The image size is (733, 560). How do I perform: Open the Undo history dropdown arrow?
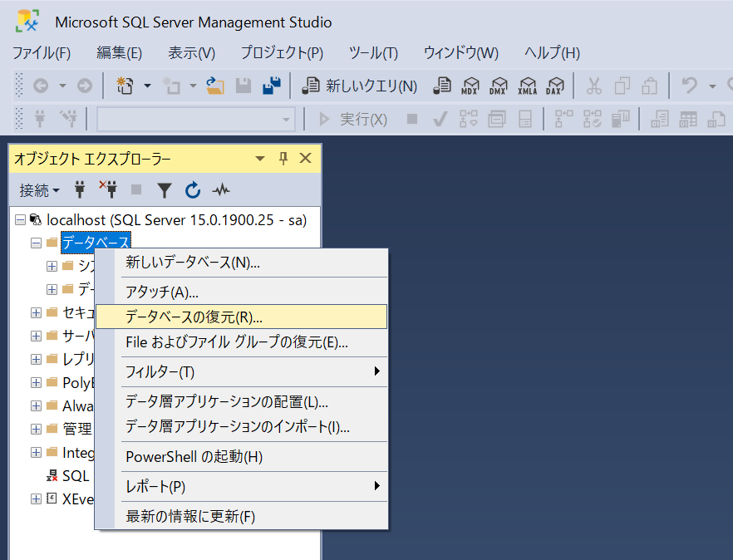(x=712, y=86)
